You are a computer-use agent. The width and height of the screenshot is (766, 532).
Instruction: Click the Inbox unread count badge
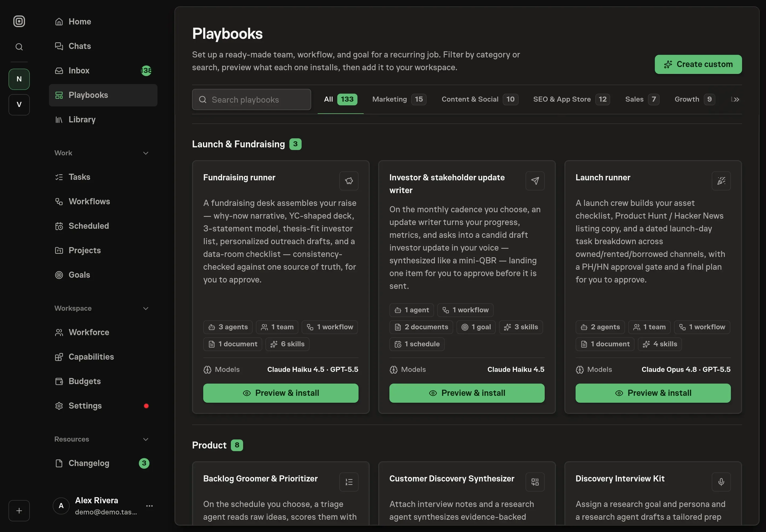point(146,71)
